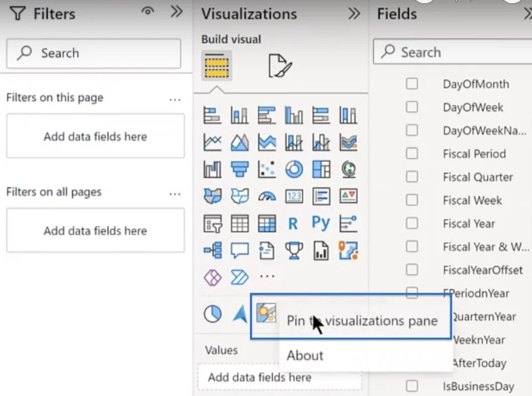The height and width of the screenshot is (396, 532).
Task: Select the Scatter chart visual
Action: pyautogui.click(x=267, y=169)
